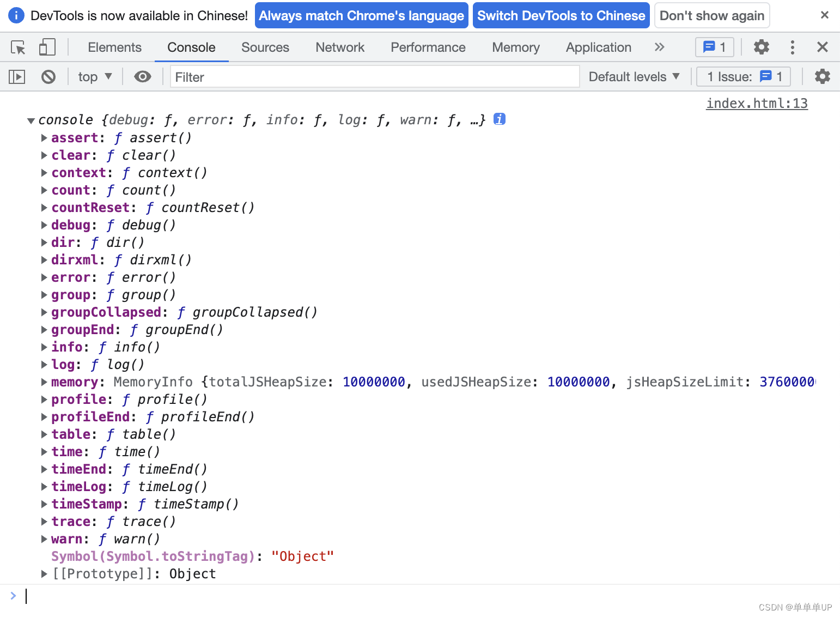Click the blue info icon in notification
The width and height of the screenshot is (840, 617).
16,15
